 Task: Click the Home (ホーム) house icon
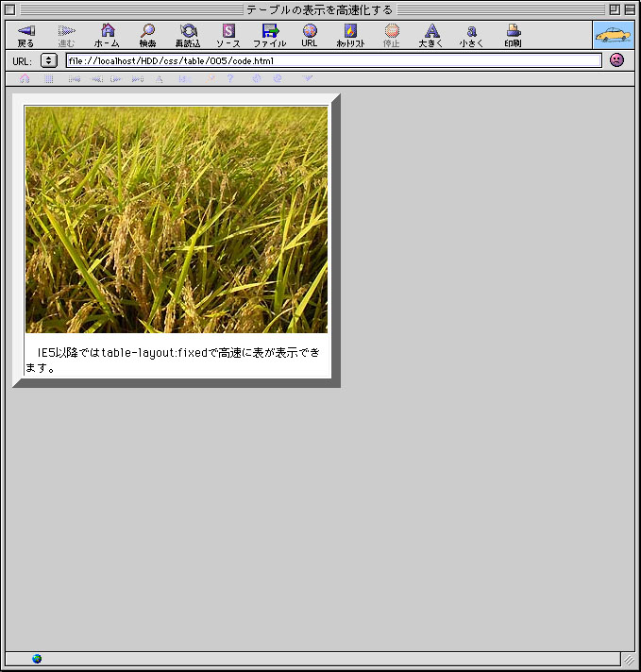[107, 32]
